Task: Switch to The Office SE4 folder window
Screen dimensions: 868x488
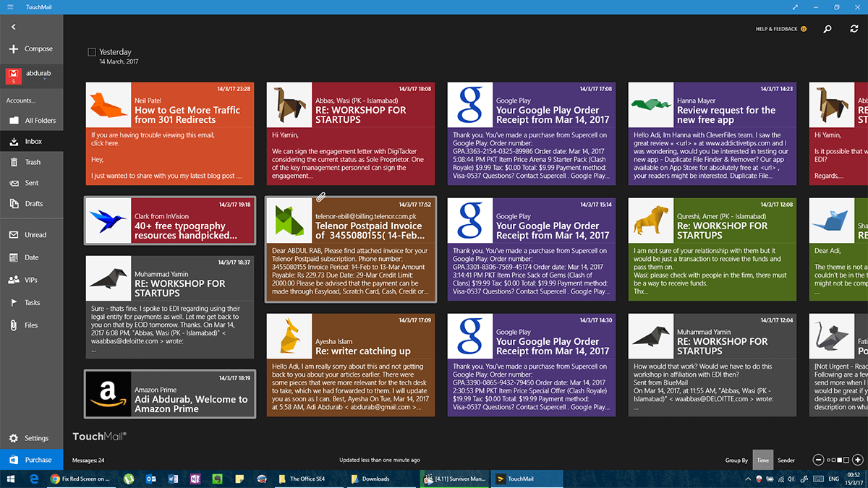Action: pos(308,479)
